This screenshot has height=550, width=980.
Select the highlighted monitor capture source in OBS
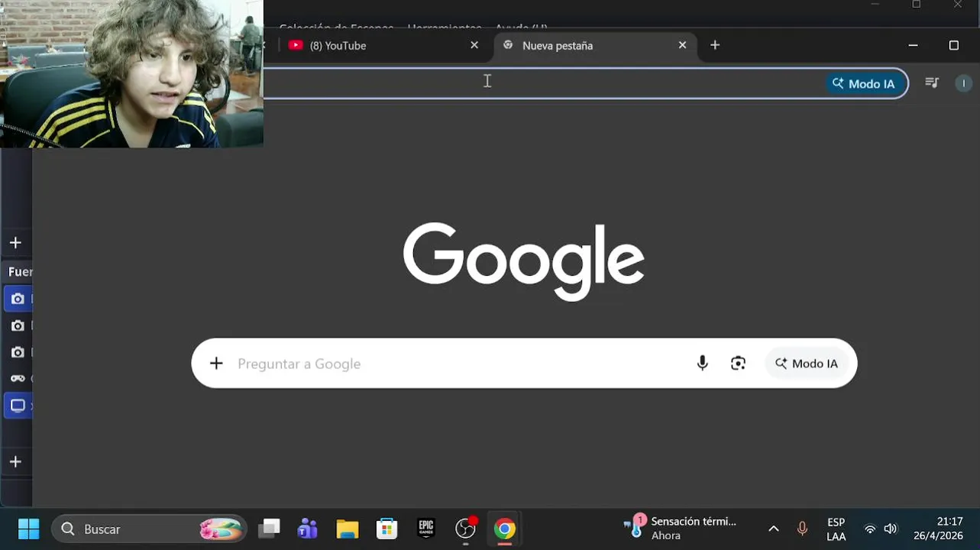[x=18, y=406]
